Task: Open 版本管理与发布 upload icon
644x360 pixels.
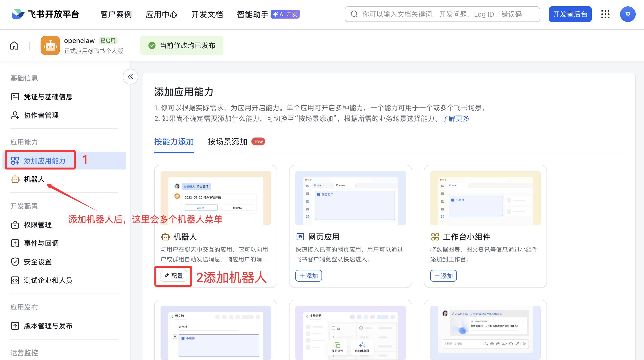Action: (x=48, y=326)
